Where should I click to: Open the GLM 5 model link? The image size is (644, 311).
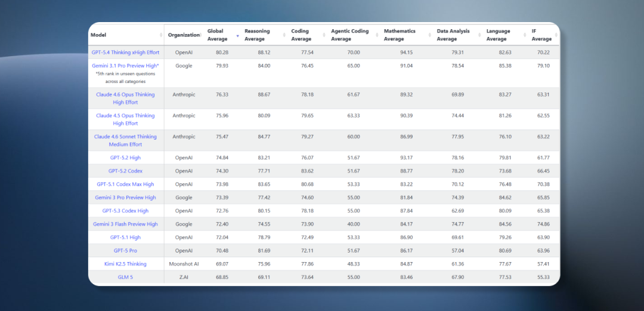click(x=125, y=277)
